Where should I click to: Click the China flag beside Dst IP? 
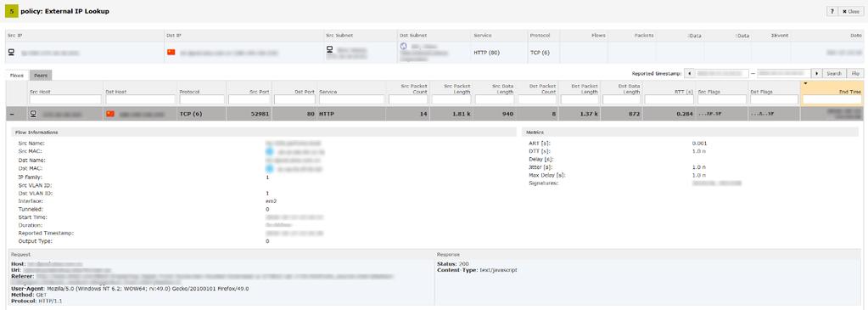171,52
